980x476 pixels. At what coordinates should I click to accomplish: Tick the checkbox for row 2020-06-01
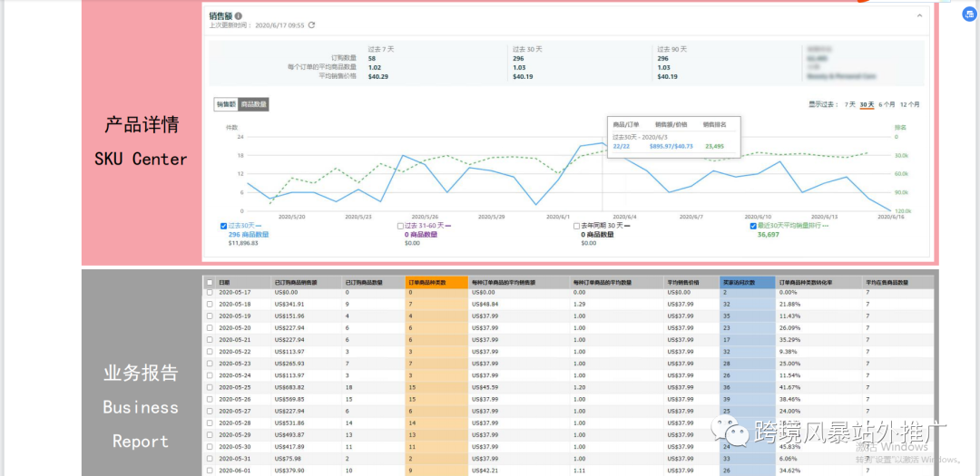[210, 471]
